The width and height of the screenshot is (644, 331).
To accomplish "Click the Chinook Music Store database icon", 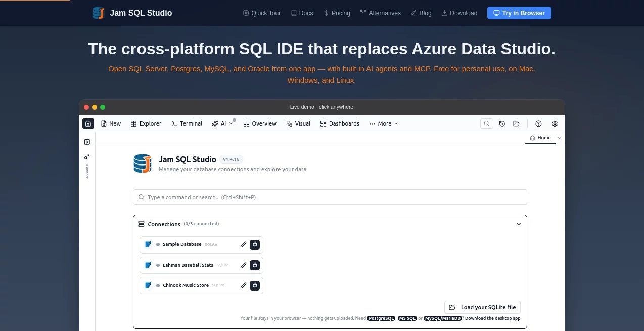I will [148, 285].
